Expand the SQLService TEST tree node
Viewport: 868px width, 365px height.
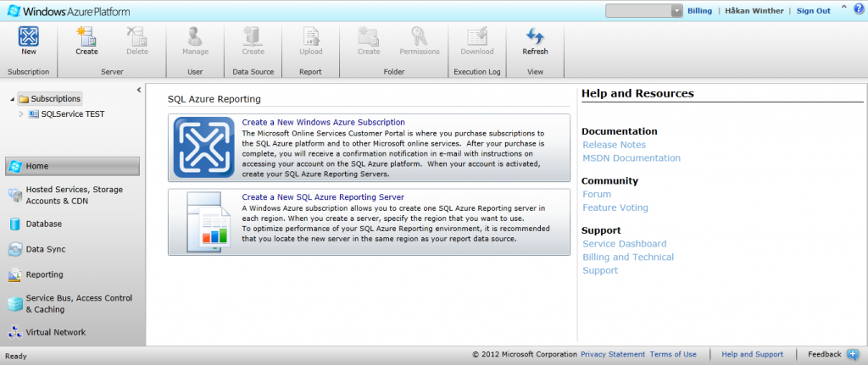(21, 114)
